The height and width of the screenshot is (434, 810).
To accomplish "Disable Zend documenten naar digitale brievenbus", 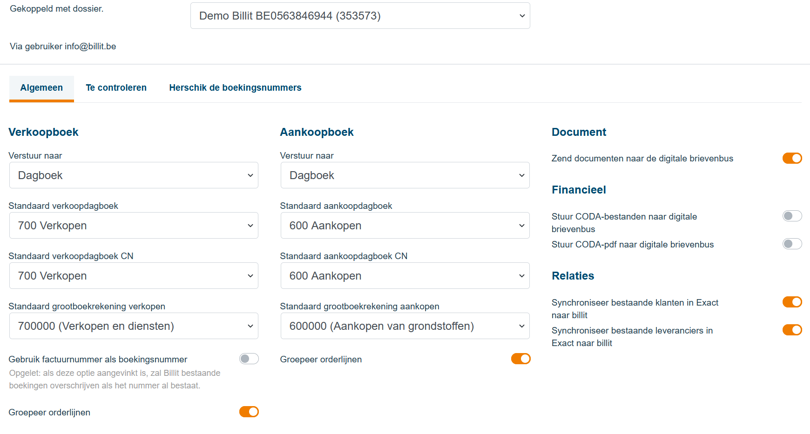I will point(791,158).
